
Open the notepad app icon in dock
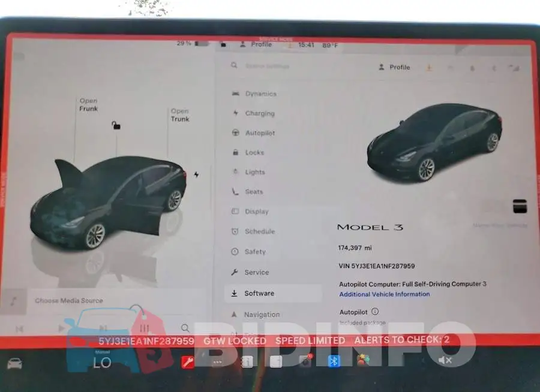(276, 361)
